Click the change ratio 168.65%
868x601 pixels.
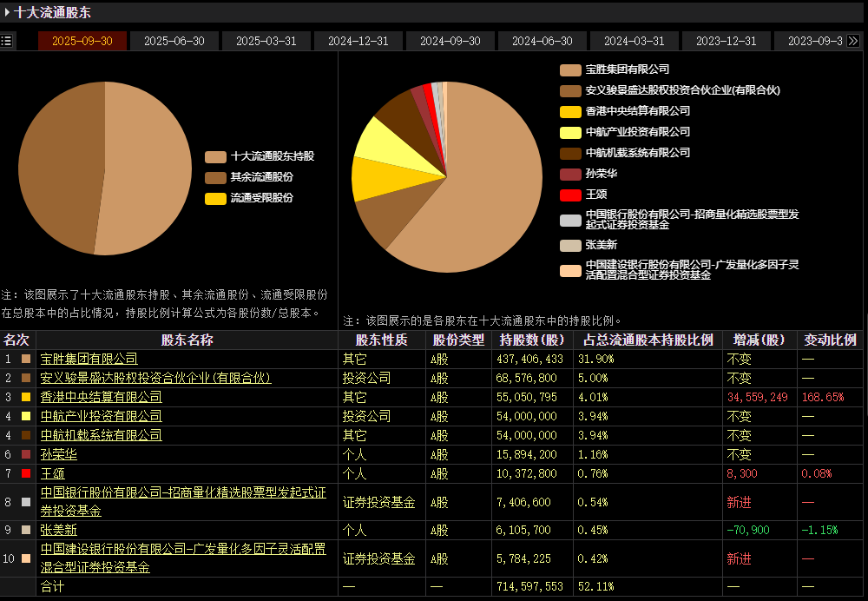(x=823, y=397)
